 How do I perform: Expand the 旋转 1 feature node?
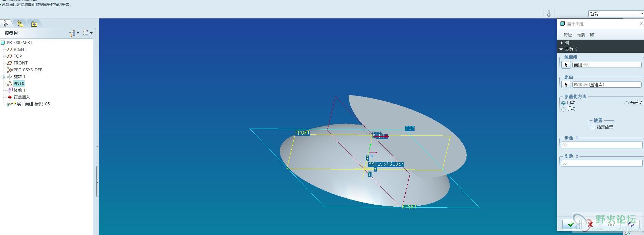3,77
